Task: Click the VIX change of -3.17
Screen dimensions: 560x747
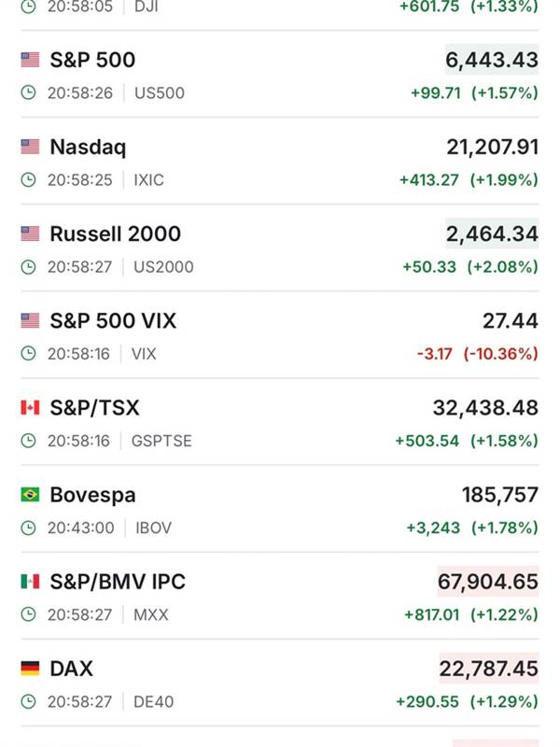Action: 434,354
